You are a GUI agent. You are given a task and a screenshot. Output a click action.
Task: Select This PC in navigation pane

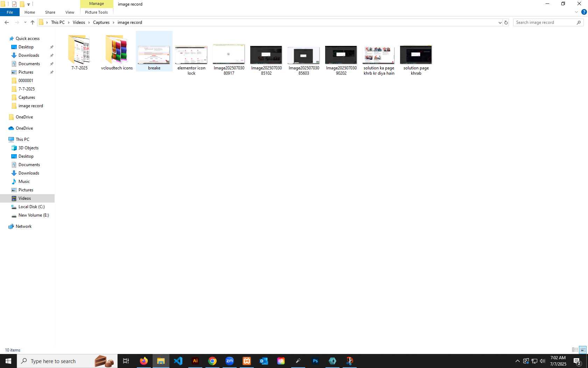click(x=22, y=139)
